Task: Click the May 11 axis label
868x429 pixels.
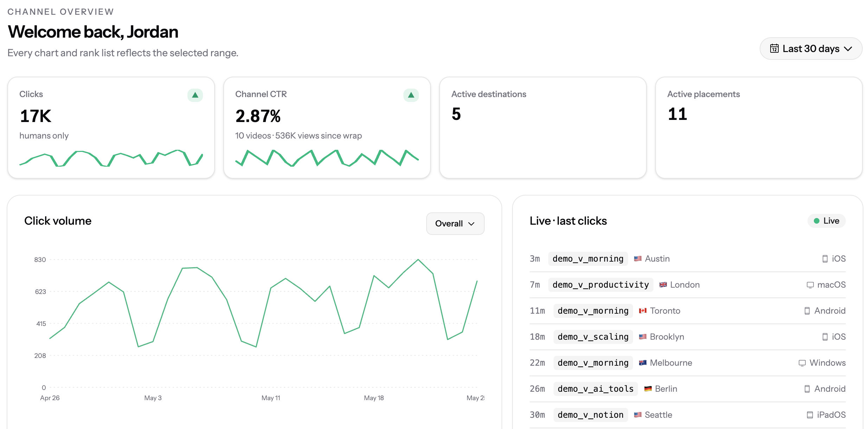Action: tap(270, 398)
